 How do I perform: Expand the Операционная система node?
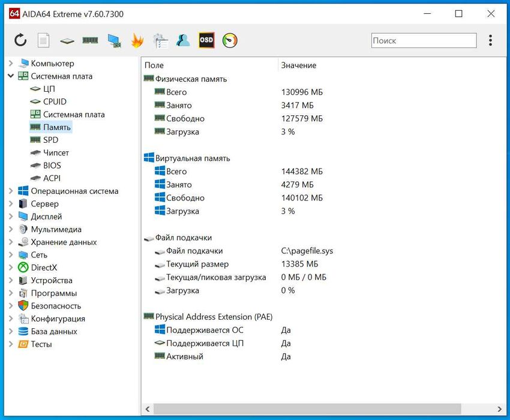[11, 191]
